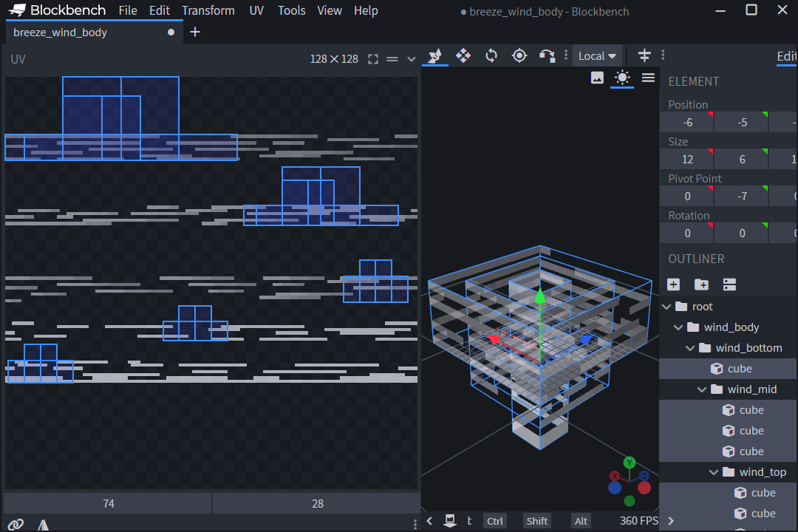Click the Shift modifier key button
Image resolution: width=798 pixels, height=532 pixels.
coord(537,521)
